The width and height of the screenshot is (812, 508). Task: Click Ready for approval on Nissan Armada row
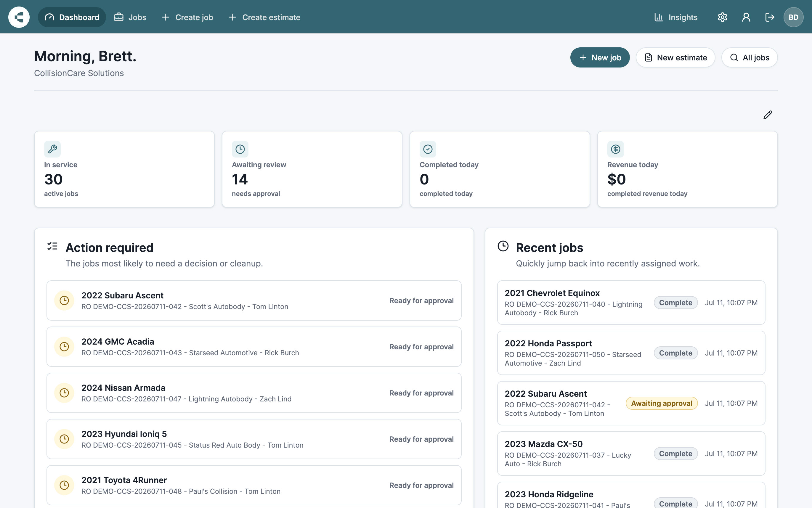click(x=421, y=393)
